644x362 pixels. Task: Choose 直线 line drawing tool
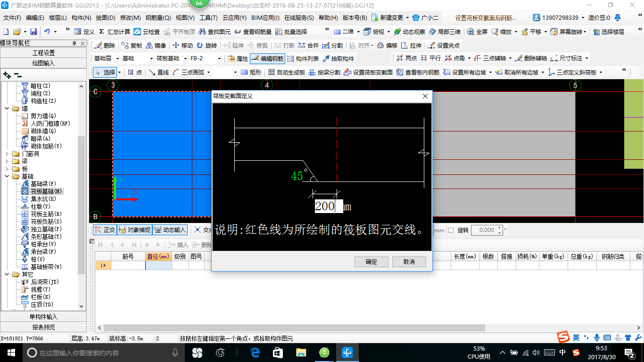coord(159,72)
